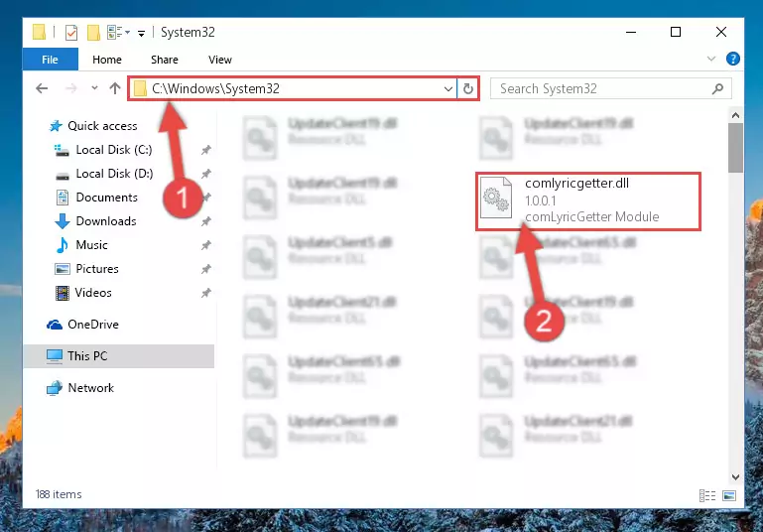Image resolution: width=763 pixels, height=532 pixels.
Task: Click the view layout icon in title bar
Action: point(118,33)
